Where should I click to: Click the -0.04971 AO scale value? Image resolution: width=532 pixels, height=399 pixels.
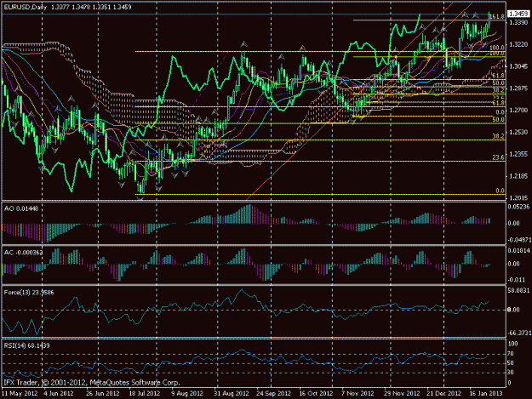coord(519,240)
